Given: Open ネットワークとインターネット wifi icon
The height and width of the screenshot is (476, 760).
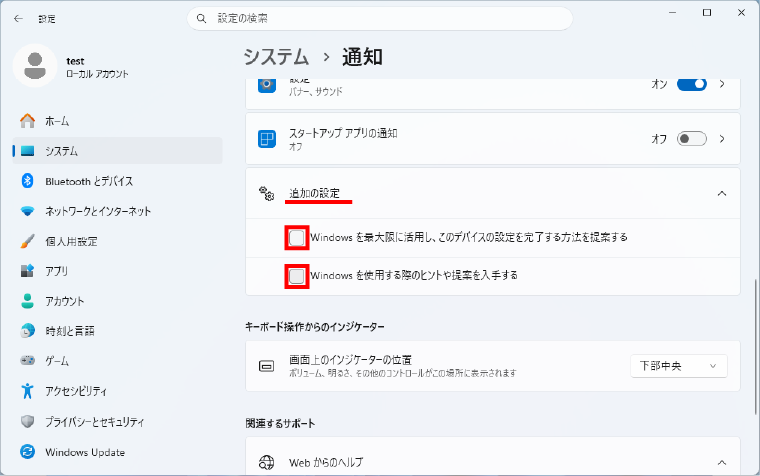Looking at the screenshot, I should click(28, 211).
